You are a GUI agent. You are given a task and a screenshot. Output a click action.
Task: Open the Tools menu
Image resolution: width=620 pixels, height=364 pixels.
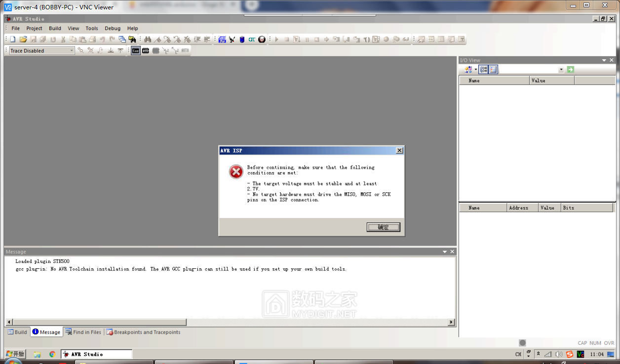pyautogui.click(x=92, y=28)
